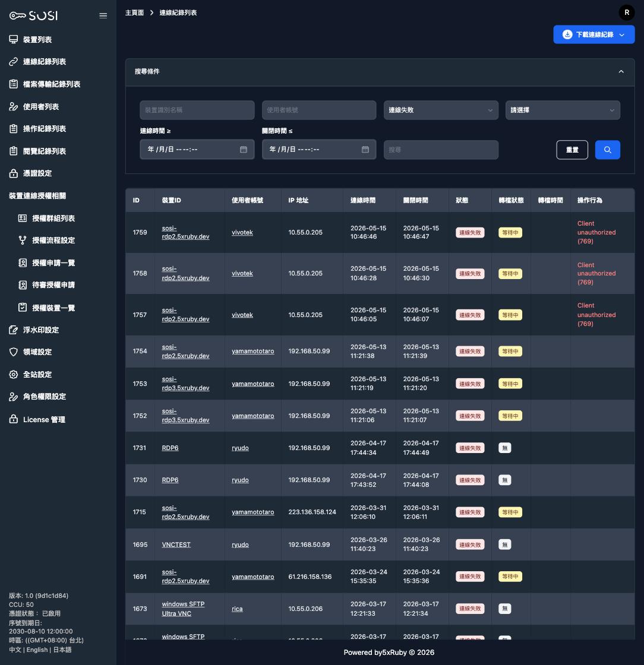Open user link rica in row 1673
Image resolution: width=644 pixels, height=665 pixels.
point(237,609)
